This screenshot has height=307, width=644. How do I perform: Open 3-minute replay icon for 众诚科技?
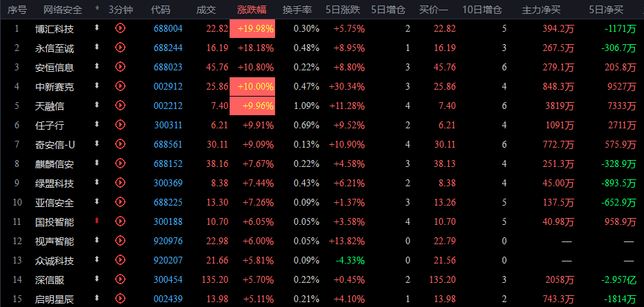120,259
